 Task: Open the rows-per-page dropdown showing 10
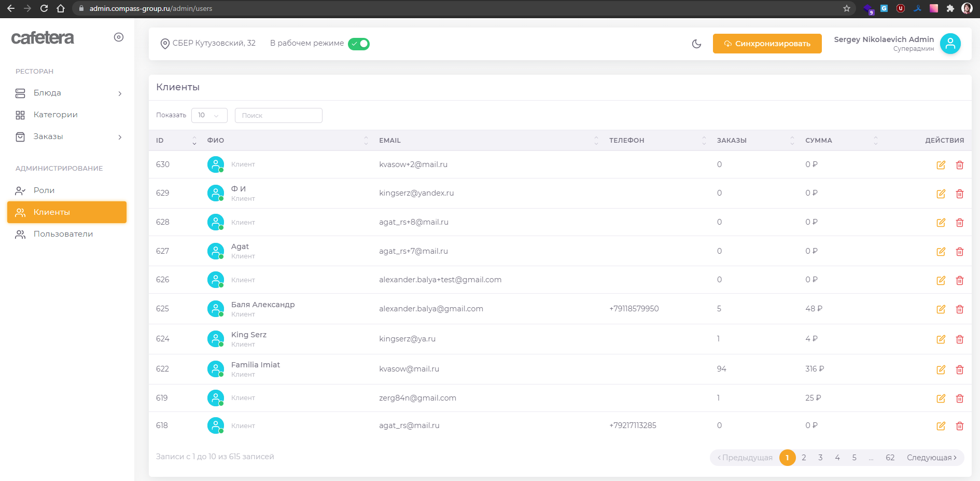coord(209,115)
